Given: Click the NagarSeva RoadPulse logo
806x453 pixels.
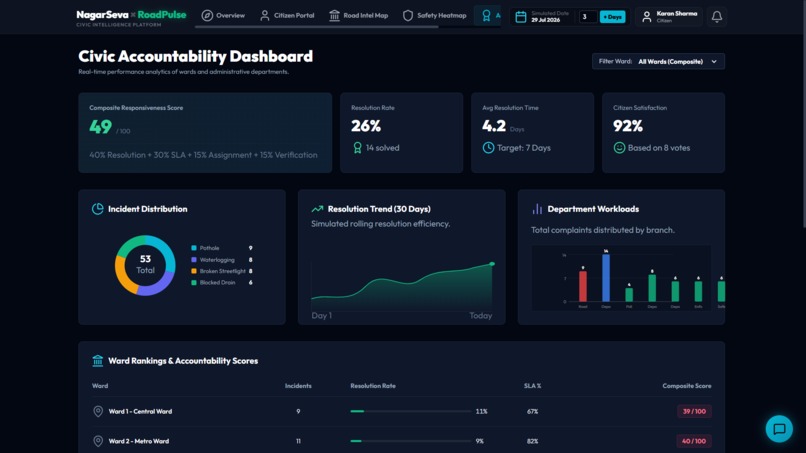Looking at the screenshot, I should [x=131, y=17].
